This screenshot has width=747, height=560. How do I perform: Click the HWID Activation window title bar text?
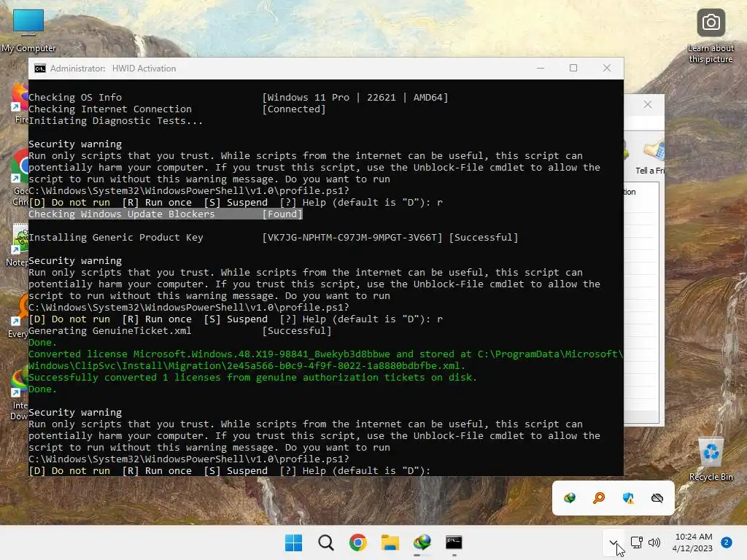click(x=113, y=69)
